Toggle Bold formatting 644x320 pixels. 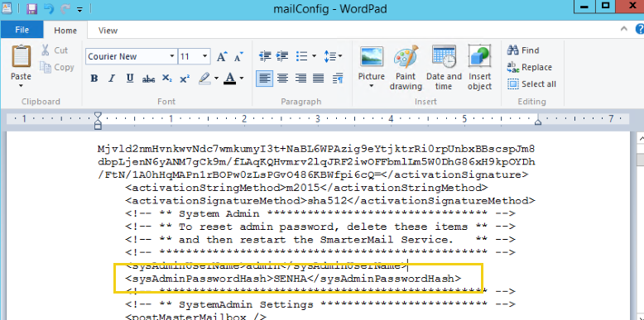(94, 78)
